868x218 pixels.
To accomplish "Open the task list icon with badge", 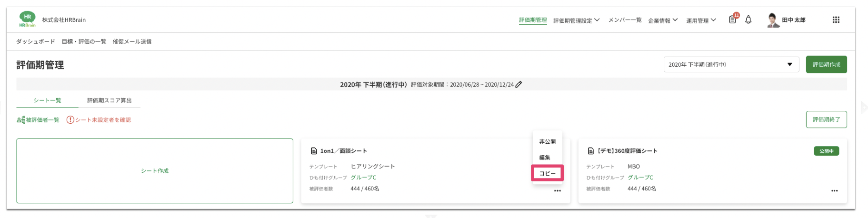I will (733, 20).
